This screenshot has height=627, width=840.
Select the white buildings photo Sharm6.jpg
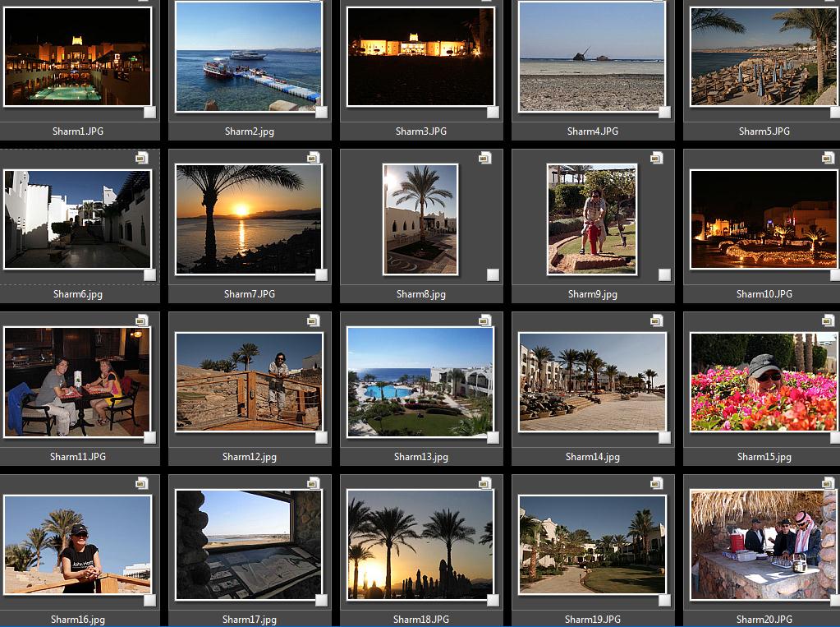78,219
